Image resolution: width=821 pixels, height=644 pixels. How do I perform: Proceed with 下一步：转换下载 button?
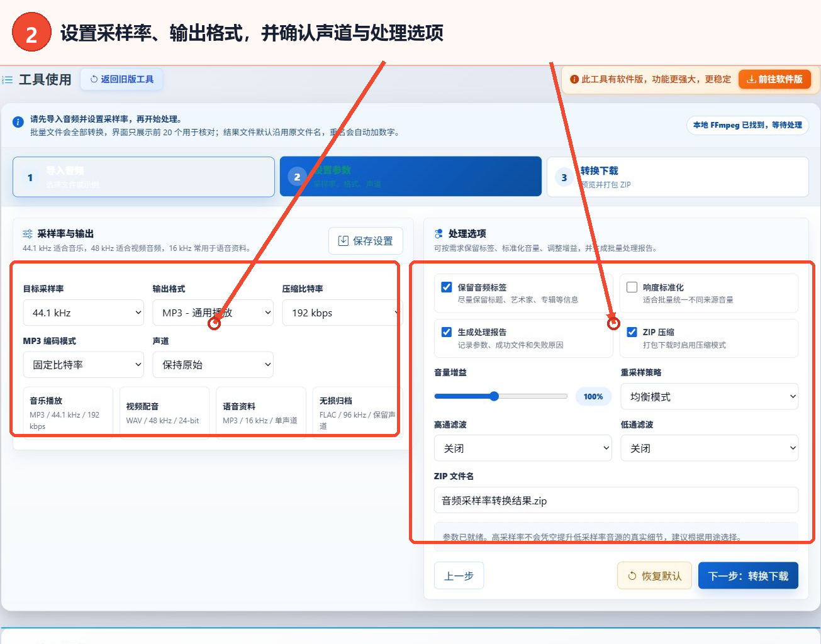748,575
